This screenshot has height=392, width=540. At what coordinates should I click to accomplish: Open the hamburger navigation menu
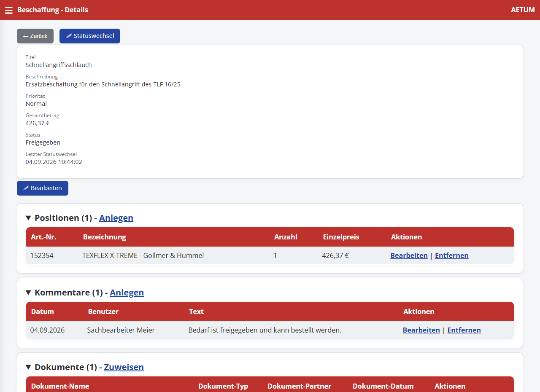point(9,10)
